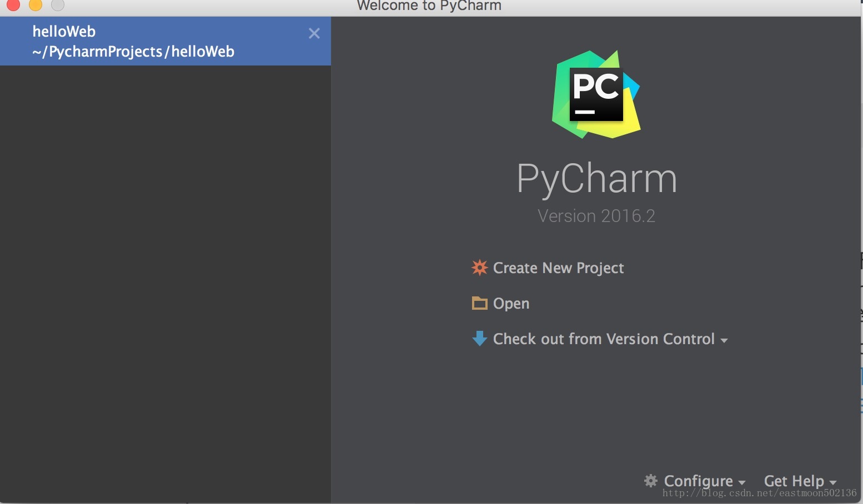Click the Open folder icon

point(479,303)
